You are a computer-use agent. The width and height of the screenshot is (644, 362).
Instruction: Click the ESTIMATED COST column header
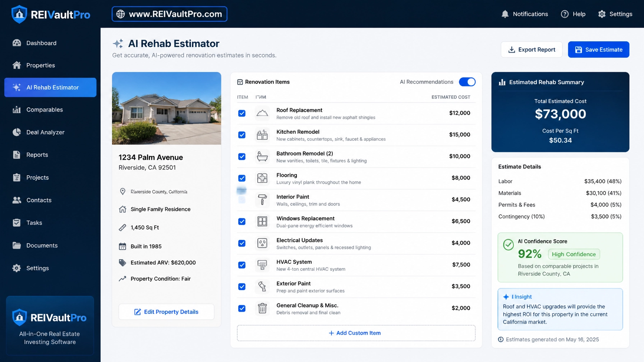[451, 97]
